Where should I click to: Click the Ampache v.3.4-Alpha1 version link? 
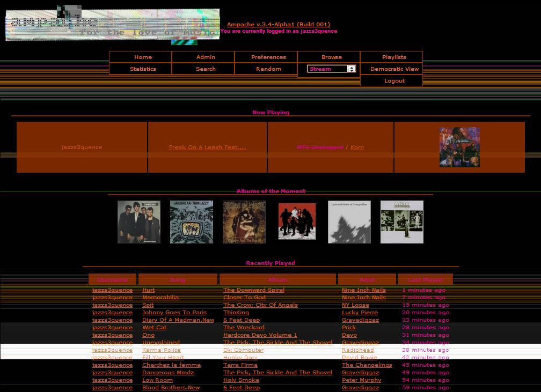point(279,25)
